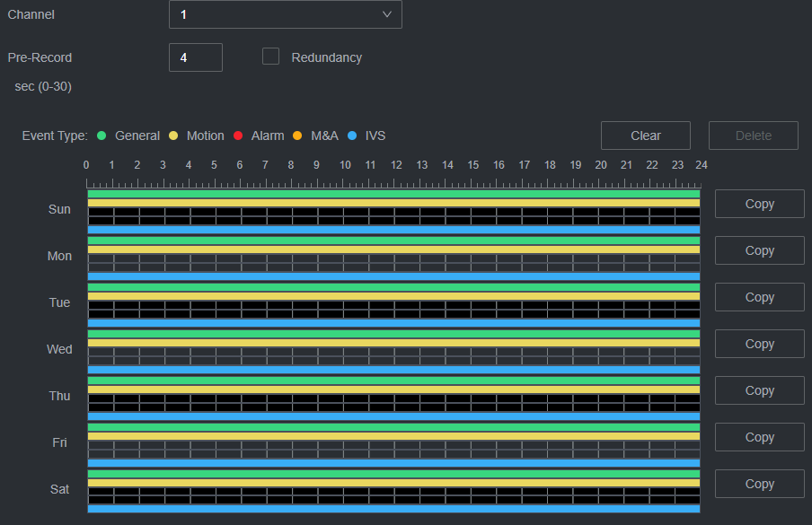Copy the Sunday schedule
The width and height of the screenshot is (812, 525).
tap(759, 204)
